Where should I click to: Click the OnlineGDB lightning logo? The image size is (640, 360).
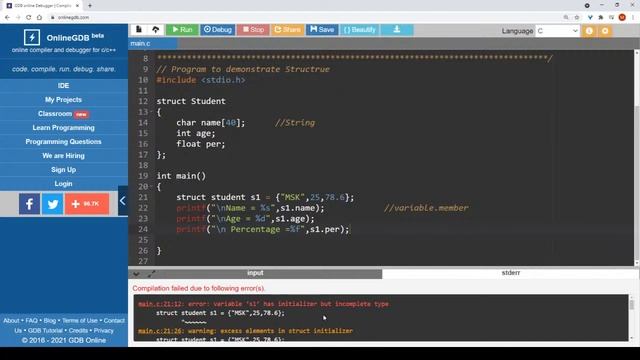point(32,37)
